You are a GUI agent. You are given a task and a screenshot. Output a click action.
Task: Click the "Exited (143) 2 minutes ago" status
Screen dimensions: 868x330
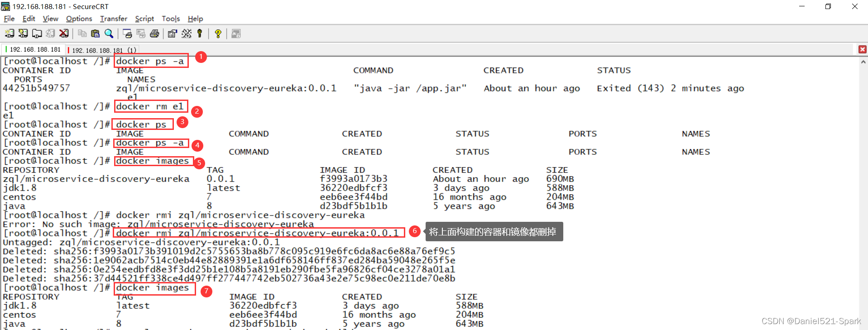tap(670, 88)
